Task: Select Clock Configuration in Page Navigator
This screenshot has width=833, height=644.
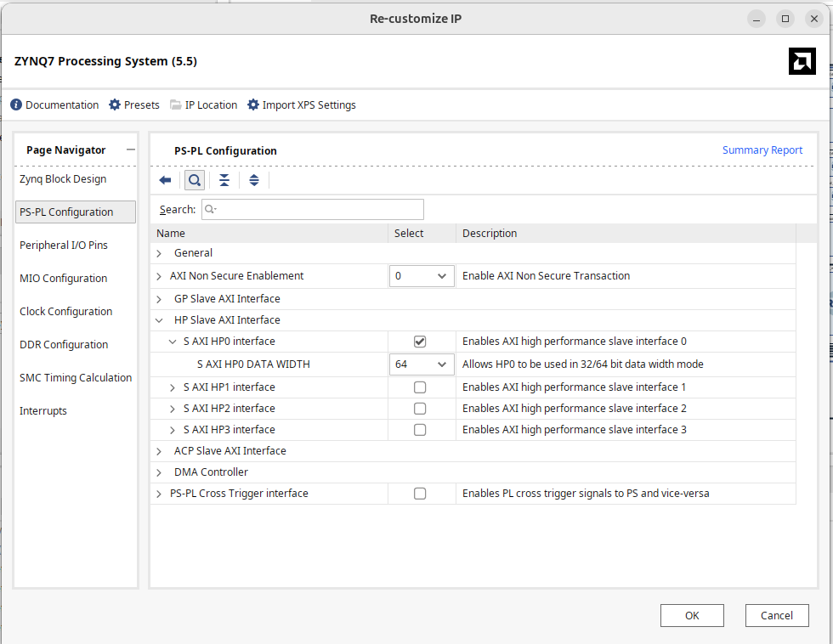Action: pos(66,312)
